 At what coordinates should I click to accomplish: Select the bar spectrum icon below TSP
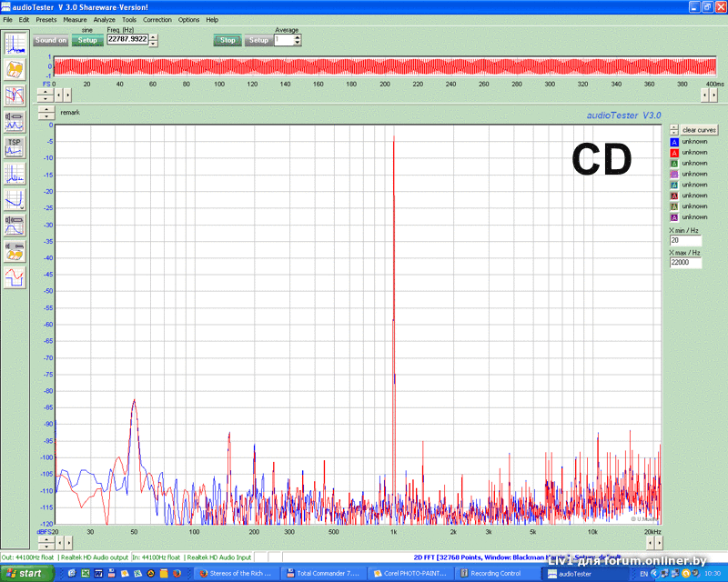point(15,173)
